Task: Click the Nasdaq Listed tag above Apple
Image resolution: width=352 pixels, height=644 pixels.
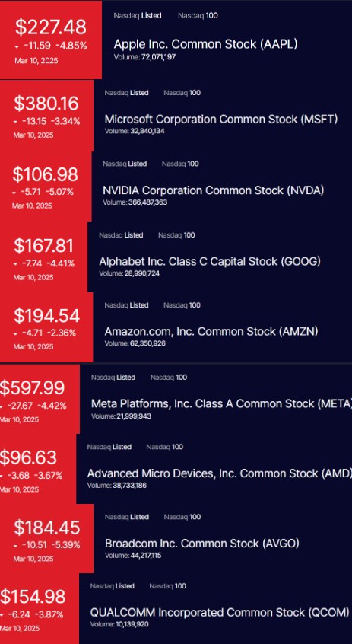Action: (138, 16)
